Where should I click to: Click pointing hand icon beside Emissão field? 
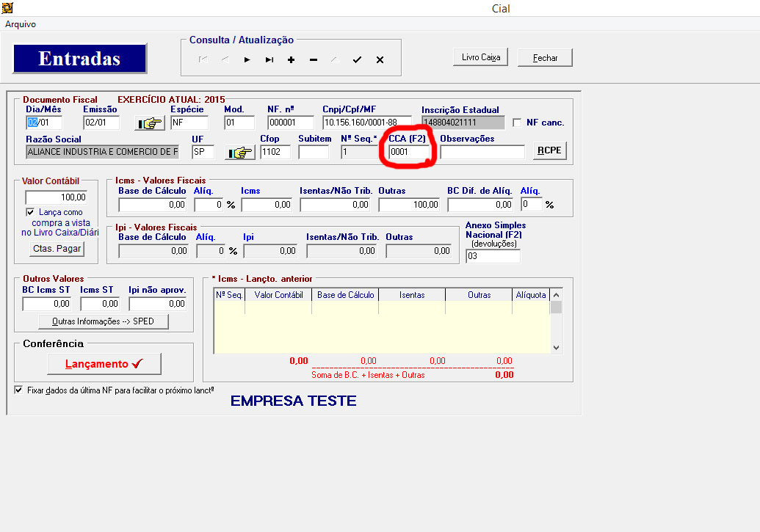pyautogui.click(x=150, y=123)
